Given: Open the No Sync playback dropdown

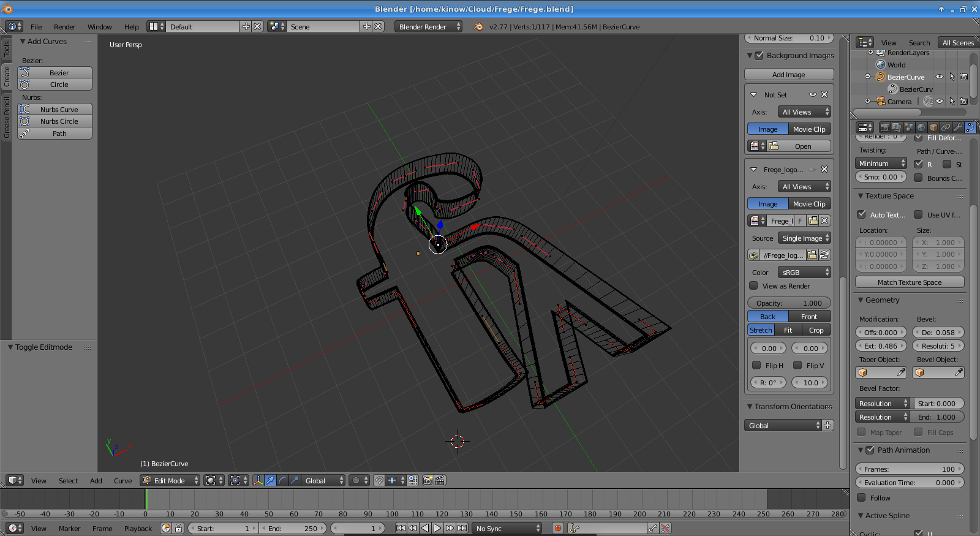Looking at the screenshot, I should [507, 528].
